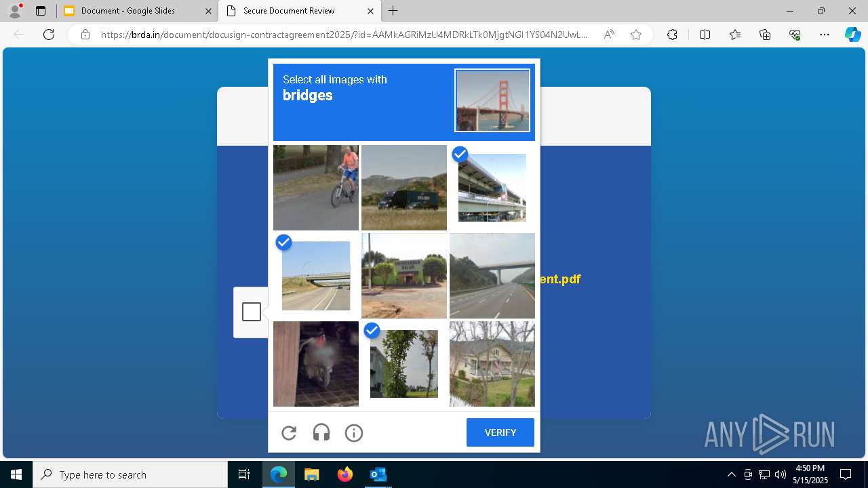Open the Windows Start menu

(16, 474)
